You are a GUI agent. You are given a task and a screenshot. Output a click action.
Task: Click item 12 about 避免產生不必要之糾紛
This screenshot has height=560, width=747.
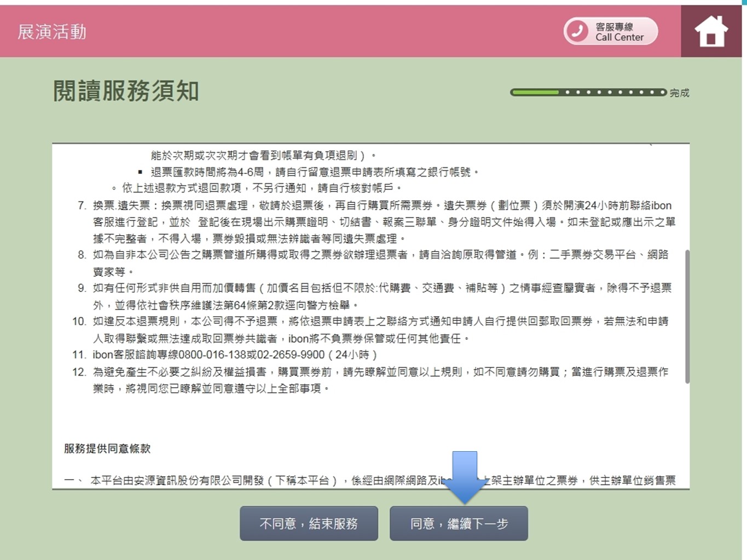tap(380, 380)
